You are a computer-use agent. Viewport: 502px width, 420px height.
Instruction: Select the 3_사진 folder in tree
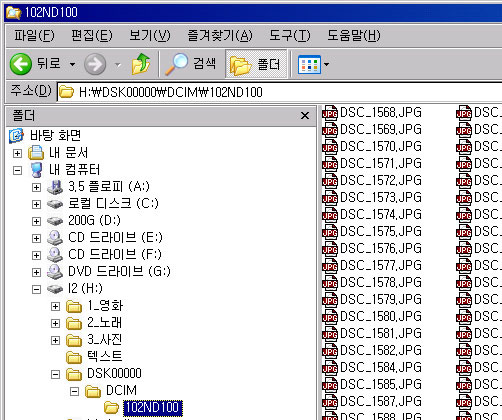105,340
